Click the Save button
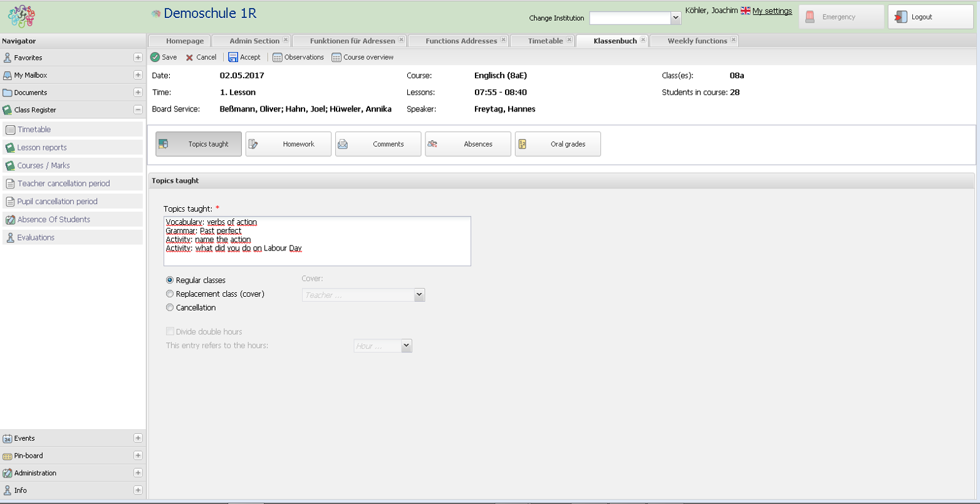The height and width of the screenshot is (504, 980). click(x=163, y=57)
